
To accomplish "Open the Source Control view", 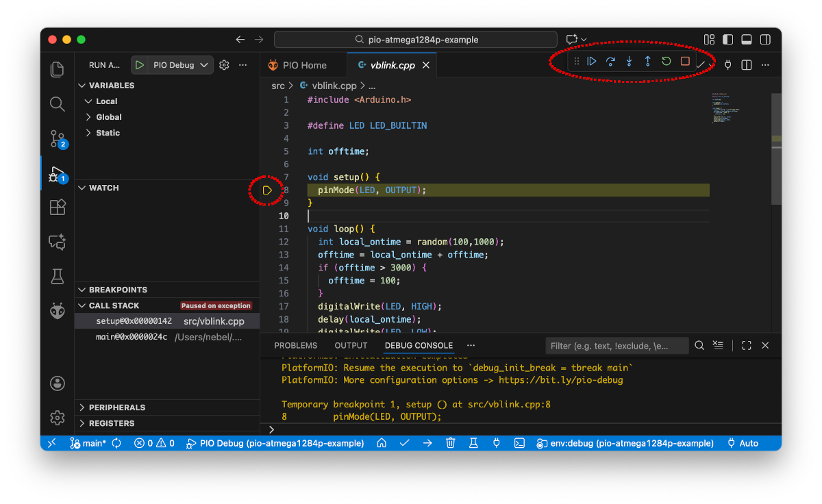I will tap(58, 139).
